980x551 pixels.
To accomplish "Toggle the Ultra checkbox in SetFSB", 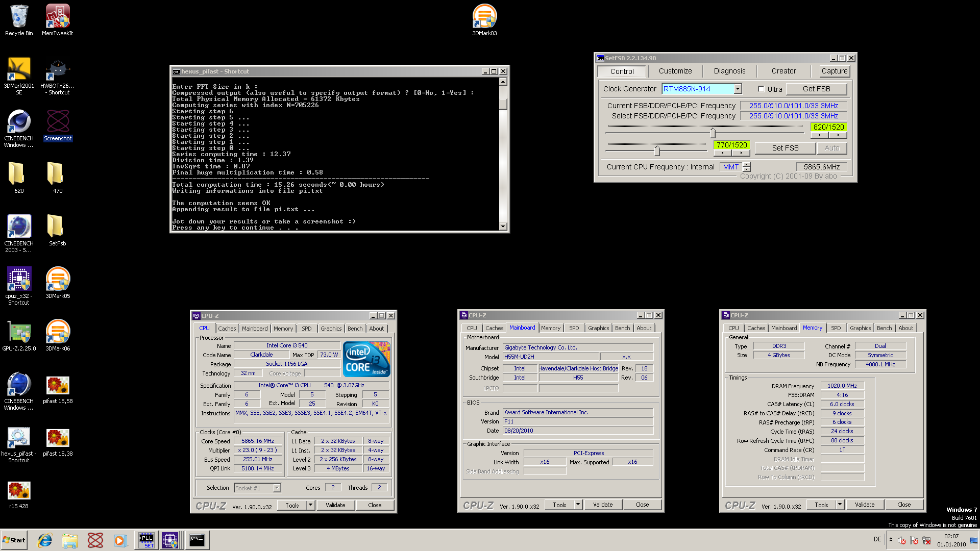I will pos(761,89).
